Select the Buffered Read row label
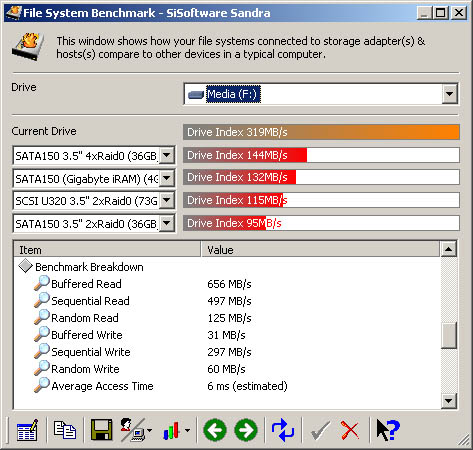 [86, 284]
